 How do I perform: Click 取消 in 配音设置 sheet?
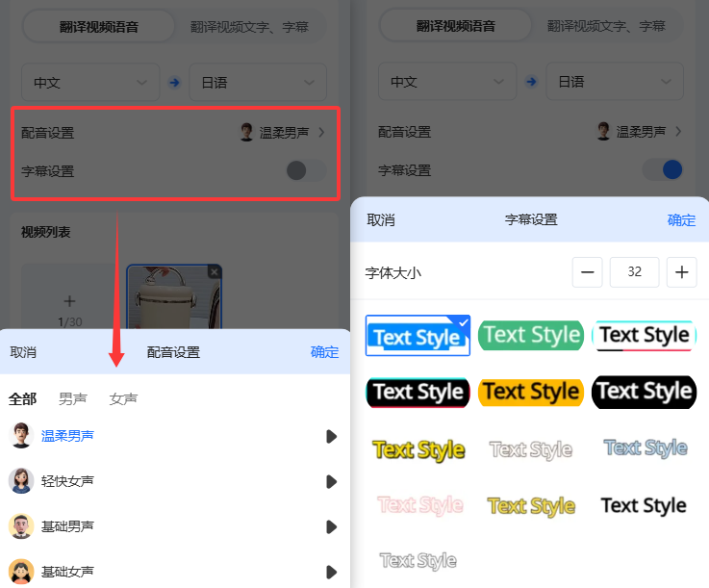click(x=23, y=352)
